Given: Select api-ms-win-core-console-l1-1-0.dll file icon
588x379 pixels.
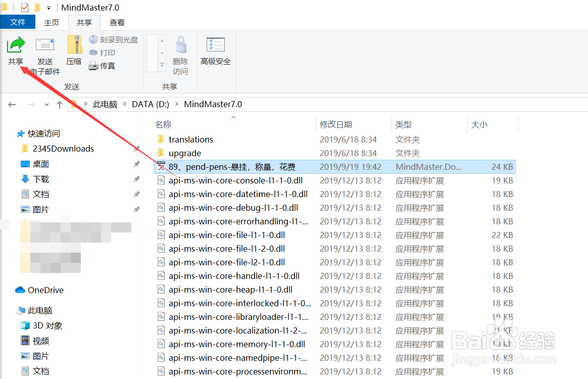Looking at the screenshot, I should tap(161, 180).
